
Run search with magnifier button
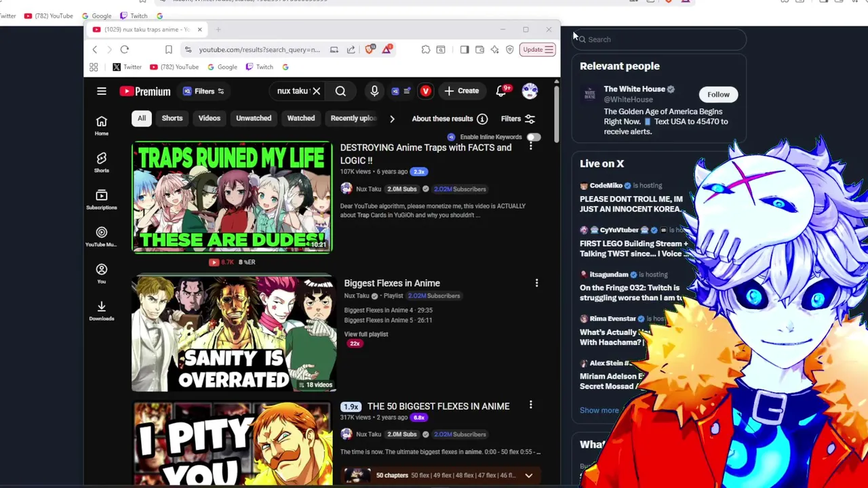pyautogui.click(x=340, y=91)
